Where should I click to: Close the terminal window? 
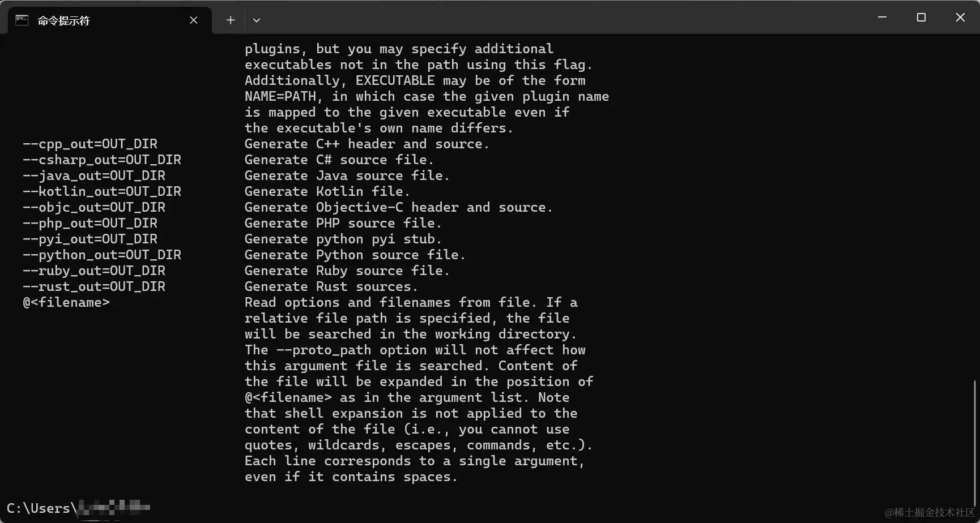[x=960, y=18]
